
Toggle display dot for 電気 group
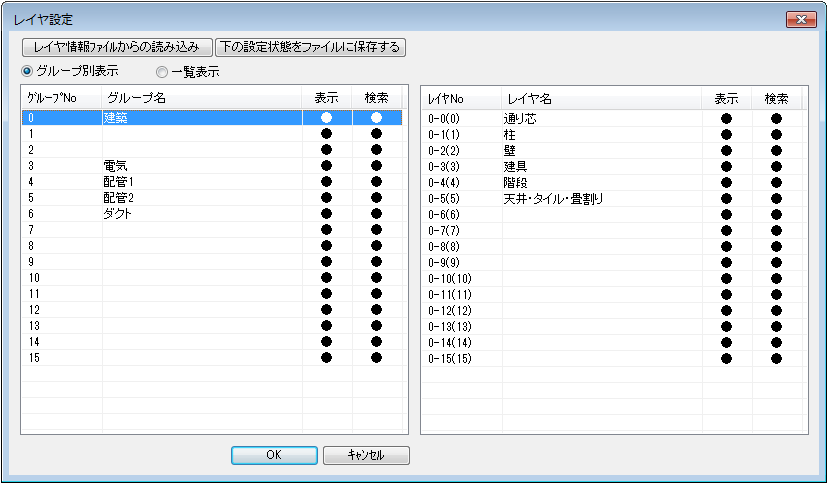pyautogui.click(x=326, y=166)
